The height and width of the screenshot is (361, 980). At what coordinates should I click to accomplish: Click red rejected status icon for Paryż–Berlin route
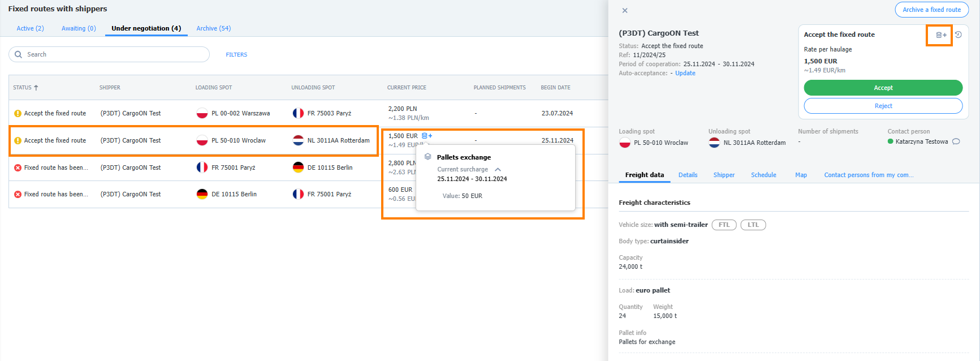pyautogui.click(x=18, y=167)
